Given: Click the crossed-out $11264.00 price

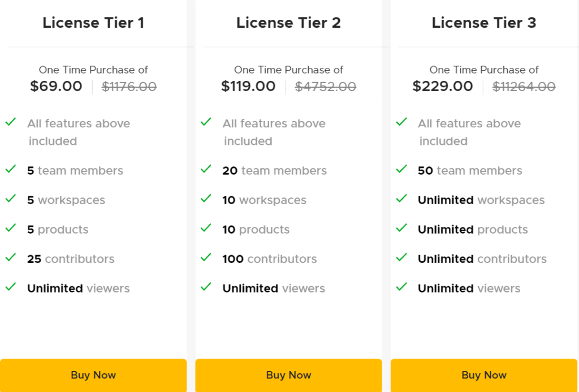Looking at the screenshot, I should click(x=524, y=87).
